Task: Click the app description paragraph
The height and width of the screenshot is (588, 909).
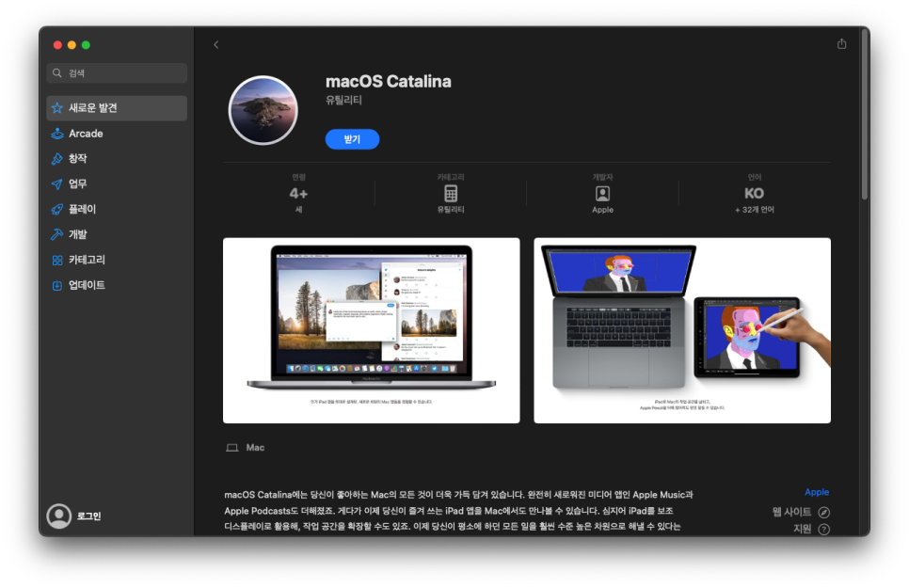Action: pos(458,510)
